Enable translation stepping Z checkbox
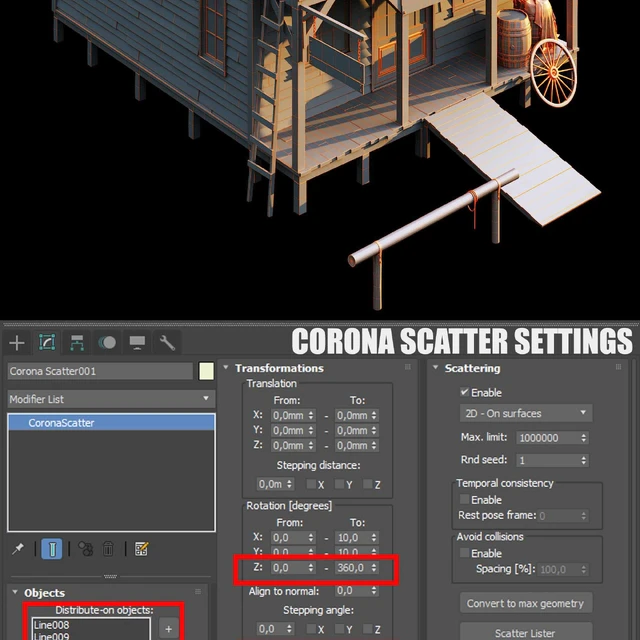 (367, 484)
